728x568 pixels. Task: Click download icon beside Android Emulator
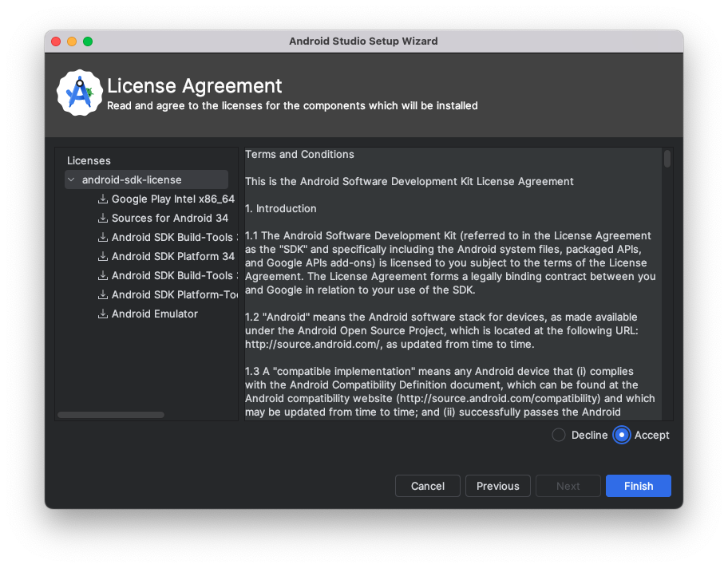(103, 314)
